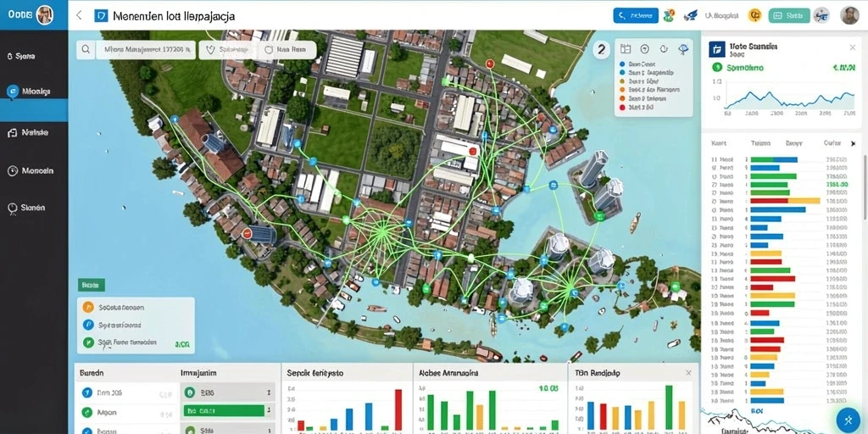The height and width of the screenshot is (434, 868).
Task: Expand the column header arrow in right table
Action: coord(853,143)
